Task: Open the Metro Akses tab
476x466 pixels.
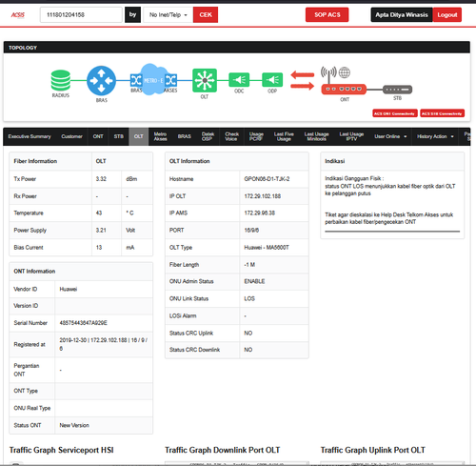Action: (x=160, y=136)
